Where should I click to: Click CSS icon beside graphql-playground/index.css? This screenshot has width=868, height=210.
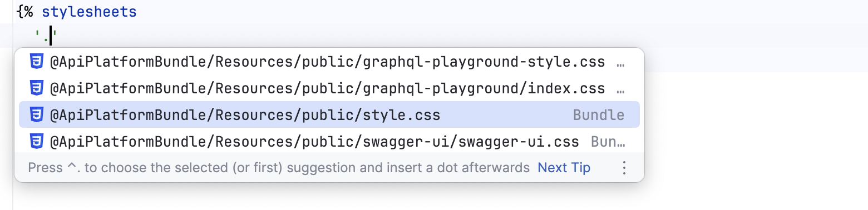(37, 88)
